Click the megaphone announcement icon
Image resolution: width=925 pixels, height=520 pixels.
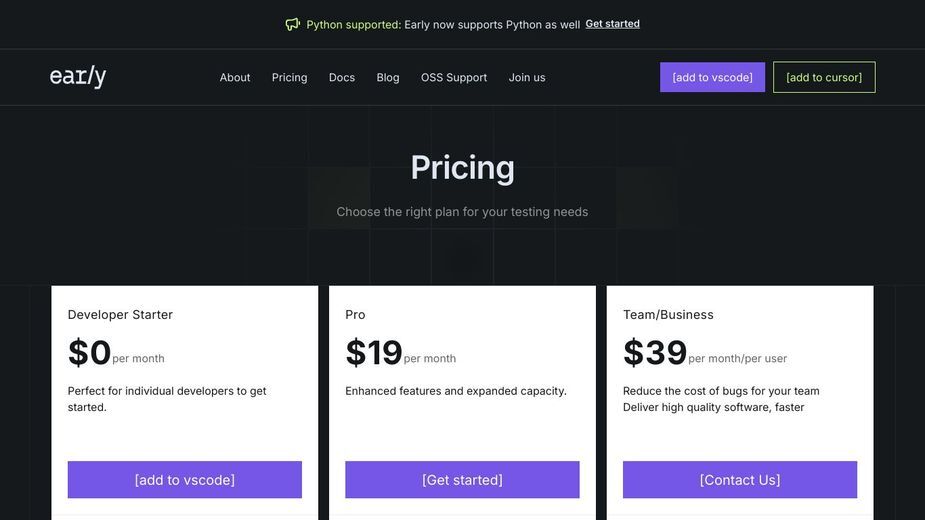tap(293, 24)
